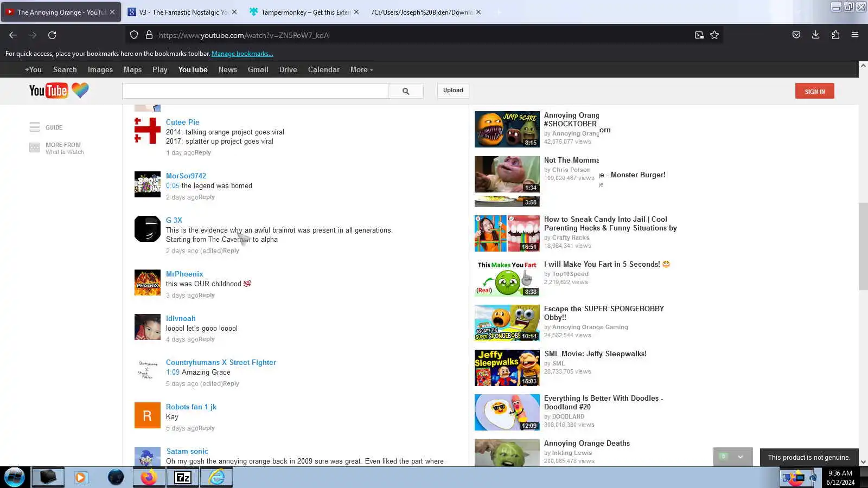Viewport: 868px width, 488px height.
Task: Open Calendar from the top bar
Action: (324, 69)
